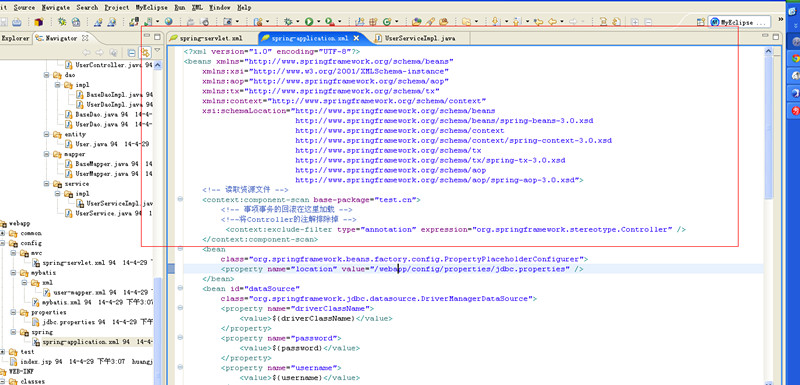Select jdbc.properties in Navigator
This screenshot has height=385, width=800.
pos(92,322)
